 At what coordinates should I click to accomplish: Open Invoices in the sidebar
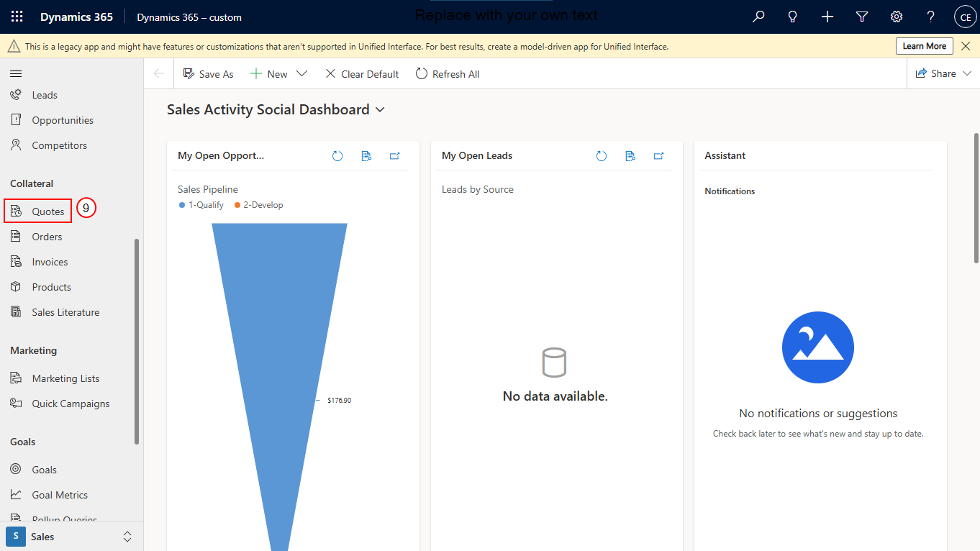(x=50, y=262)
